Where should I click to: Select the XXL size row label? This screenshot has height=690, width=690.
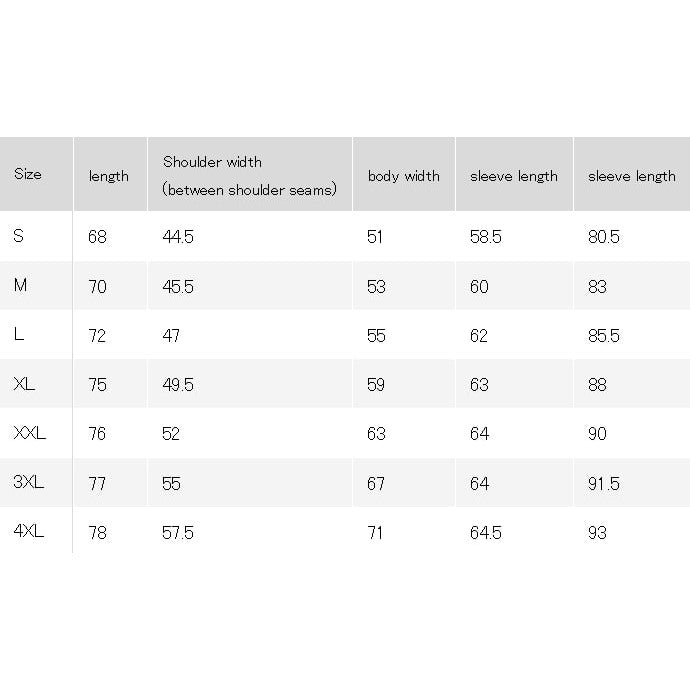29,433
